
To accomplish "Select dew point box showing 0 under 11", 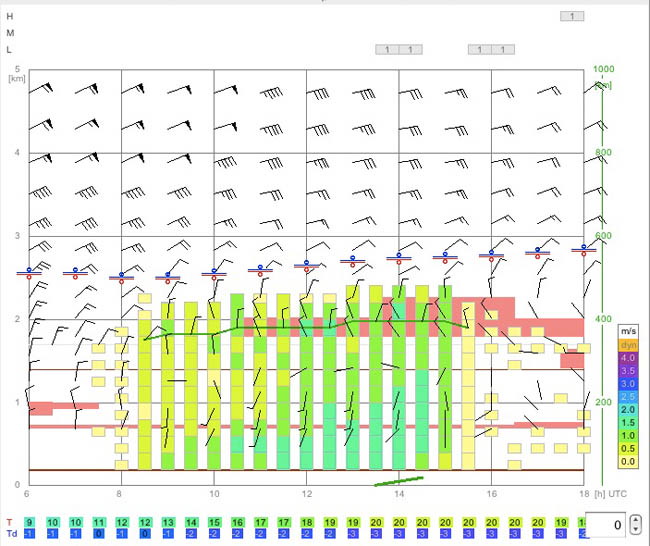I will (x=99, y=534).
